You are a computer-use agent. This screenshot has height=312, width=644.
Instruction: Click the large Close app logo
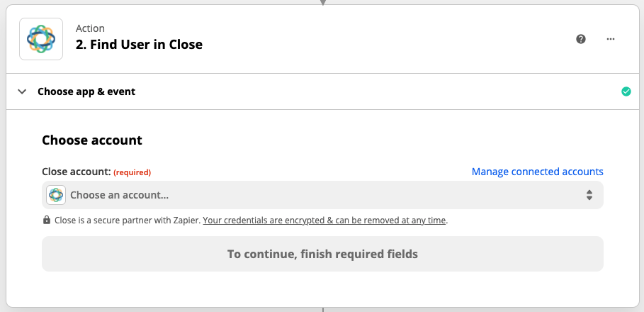coord(41,39)
